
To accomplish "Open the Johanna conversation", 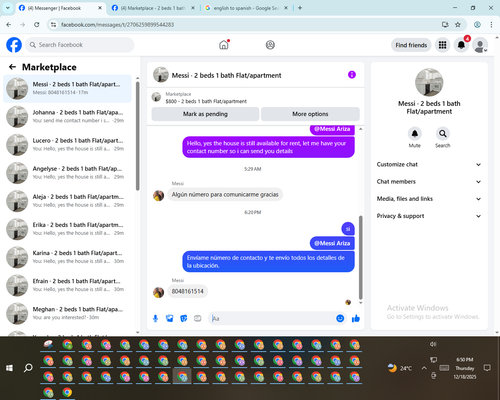I will point(67,117).
